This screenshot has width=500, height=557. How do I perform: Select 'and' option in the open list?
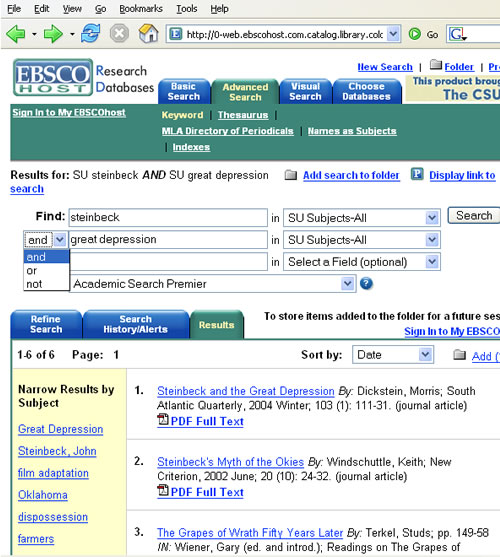click(x=47, y=257)
